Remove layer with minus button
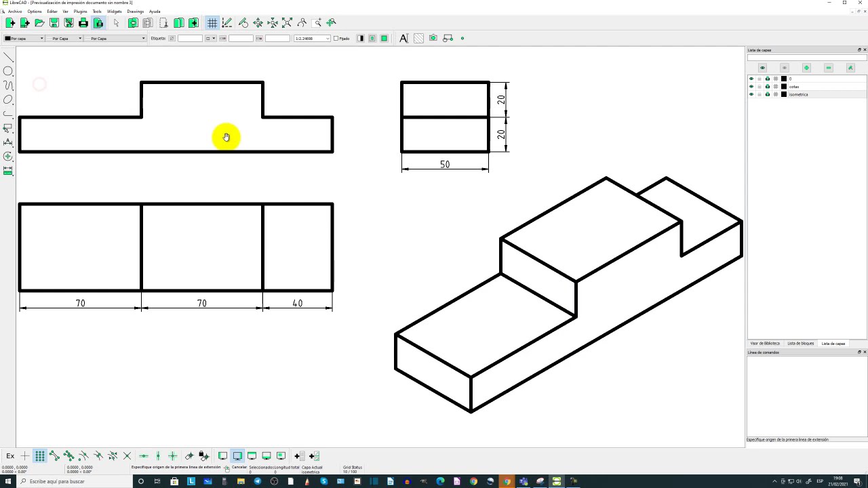Screen dimensions: 868x488 (828, 68)
